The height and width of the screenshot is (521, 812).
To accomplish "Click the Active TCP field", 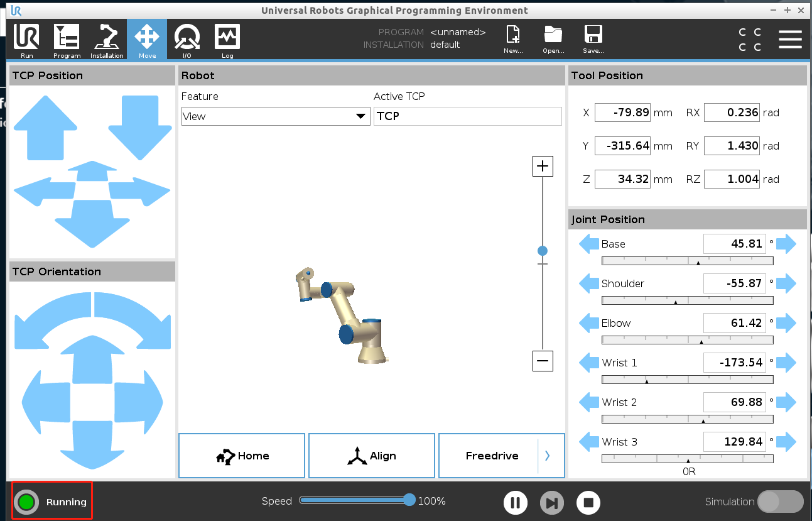I will pos(468,116).
